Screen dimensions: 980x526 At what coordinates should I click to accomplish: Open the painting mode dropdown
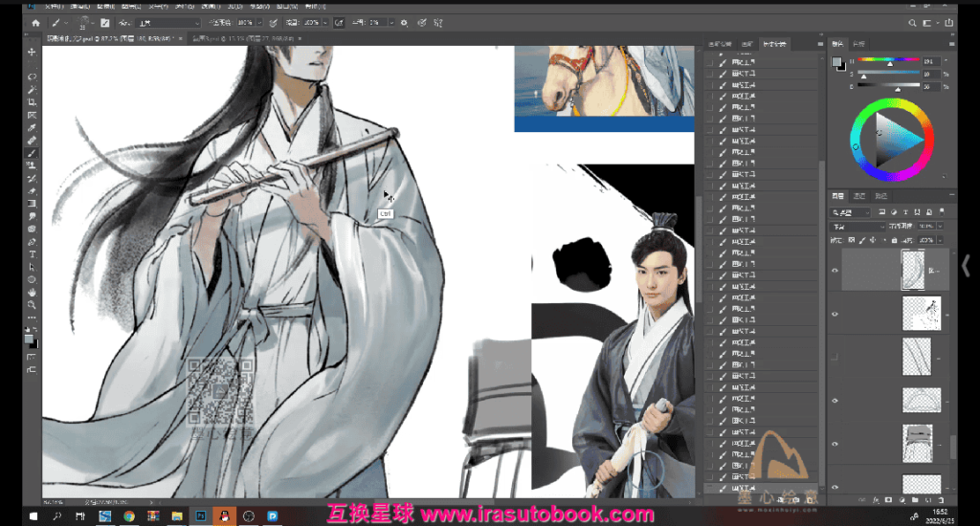click(x=168, y=23)
